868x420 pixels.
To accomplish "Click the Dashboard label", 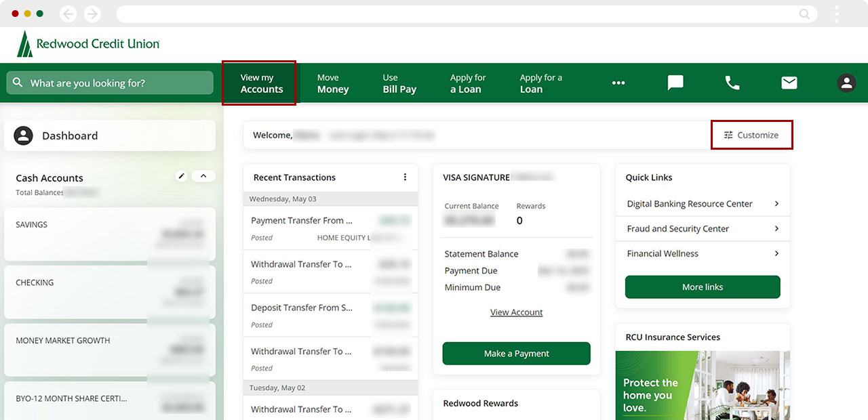I will point(70,135).
